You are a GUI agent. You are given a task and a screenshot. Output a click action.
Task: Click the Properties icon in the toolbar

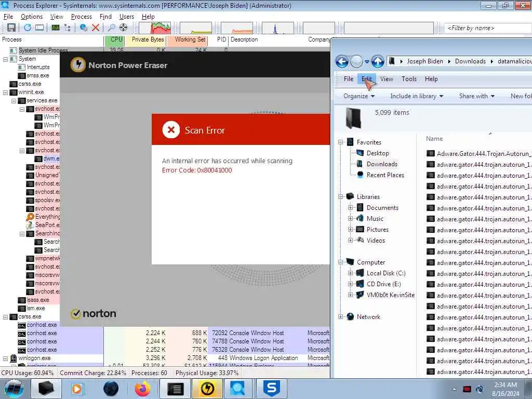coord(84,28)
